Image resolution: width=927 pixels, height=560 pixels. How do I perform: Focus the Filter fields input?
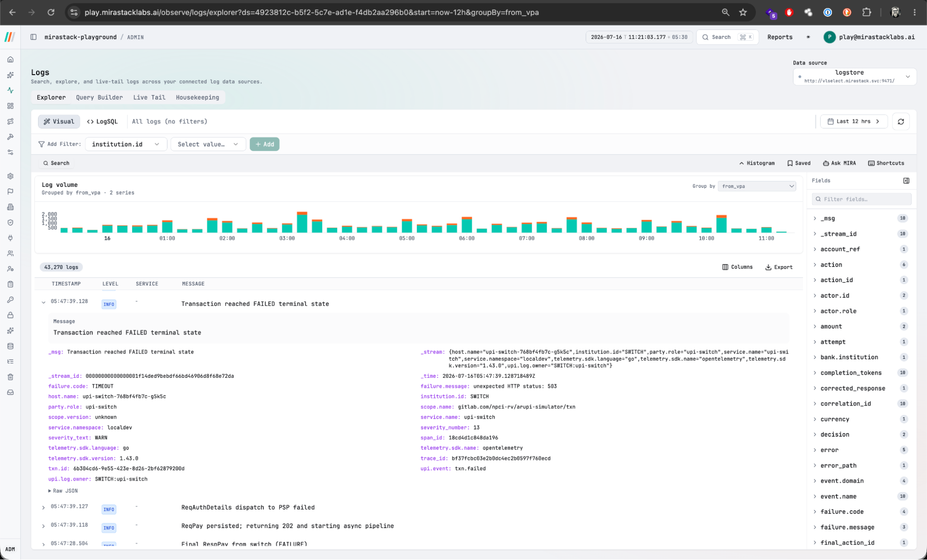862,199
